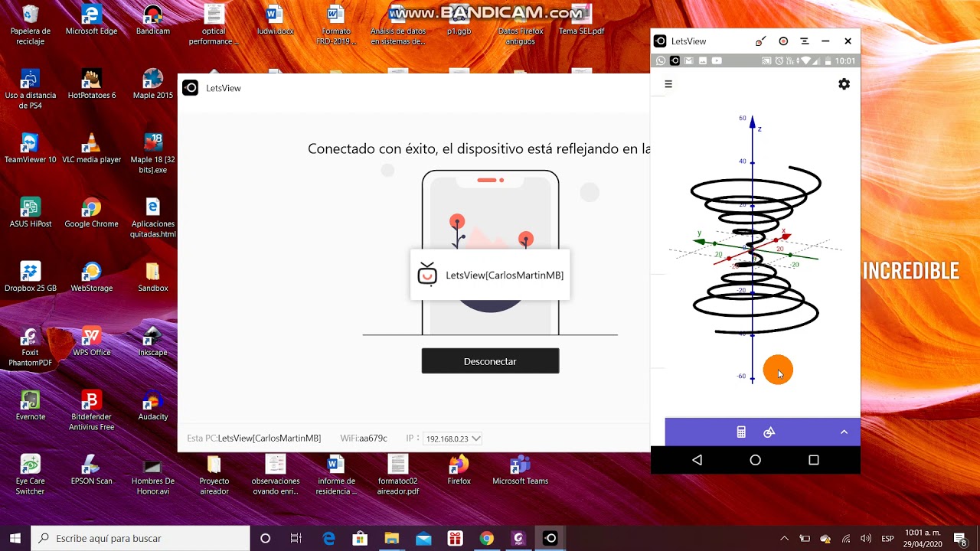Tap Android back navigation button
Image resolution: width=980 pixels, height=551 pixels.
click(697, 460)
